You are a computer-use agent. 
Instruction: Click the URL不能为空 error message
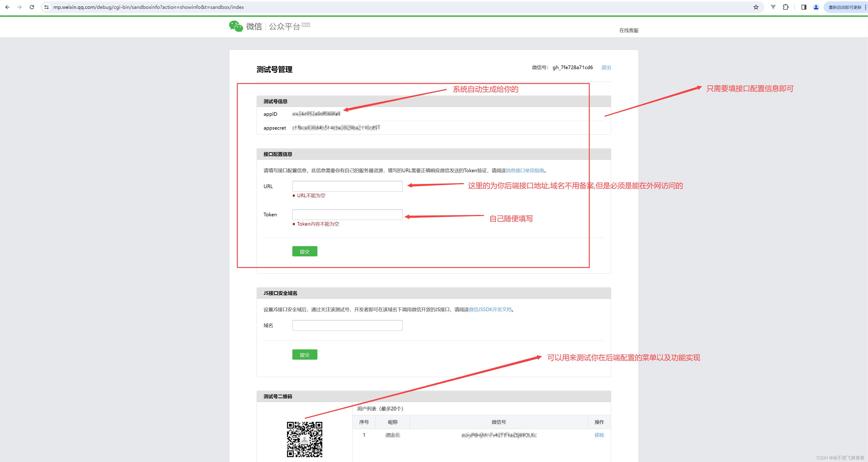(311, 195)
